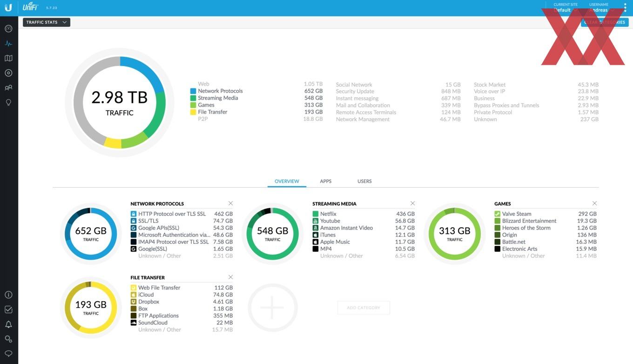
Task: Open the Statistics pulse icon in the sidebar
Action: tap(8, 43)
